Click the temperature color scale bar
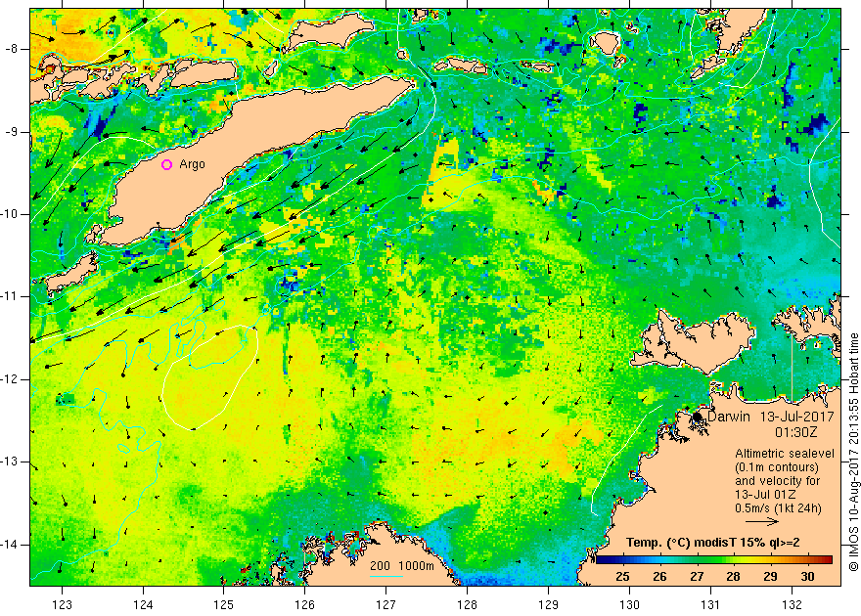Image resolution: width=861 pixels, height=616 pixels. pyautogui.click(x=714, y=559)
